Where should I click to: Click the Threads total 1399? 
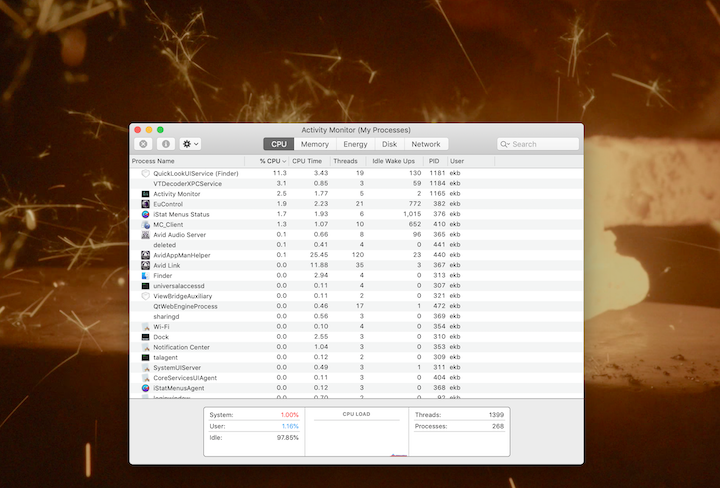click(x=496, y=415)
